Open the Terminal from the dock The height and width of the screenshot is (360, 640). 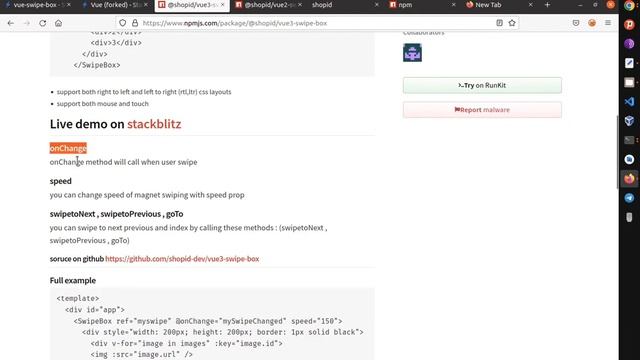coord(629,140)
